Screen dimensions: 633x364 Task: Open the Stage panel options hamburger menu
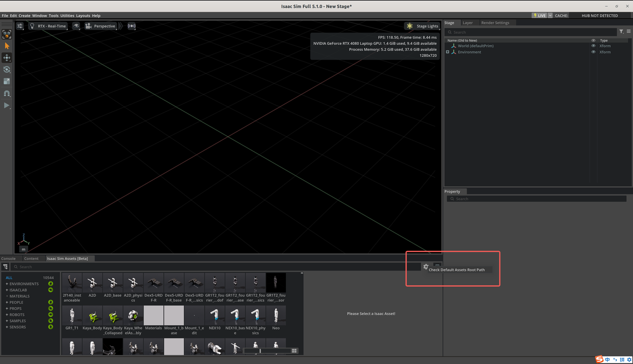629,32
